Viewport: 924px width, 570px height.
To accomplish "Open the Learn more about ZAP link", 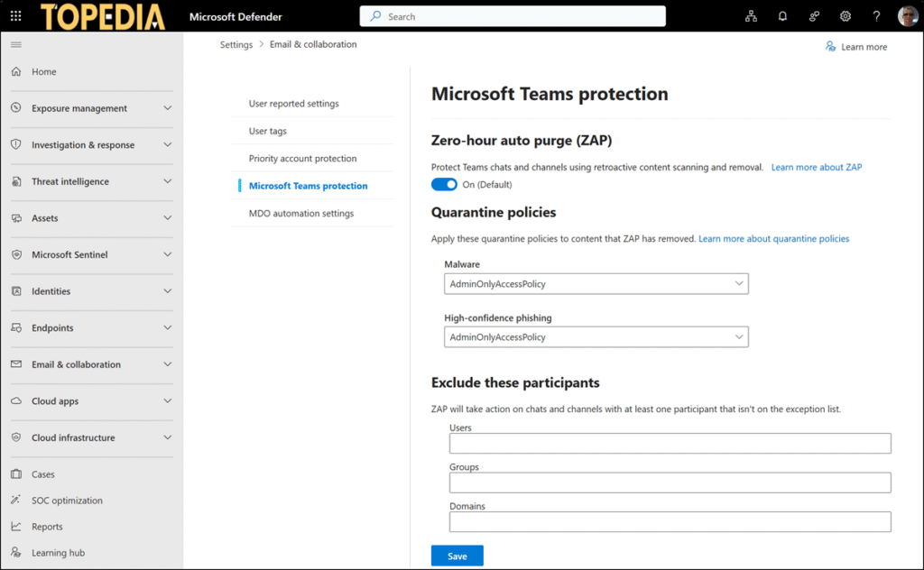I will [816, 167].
